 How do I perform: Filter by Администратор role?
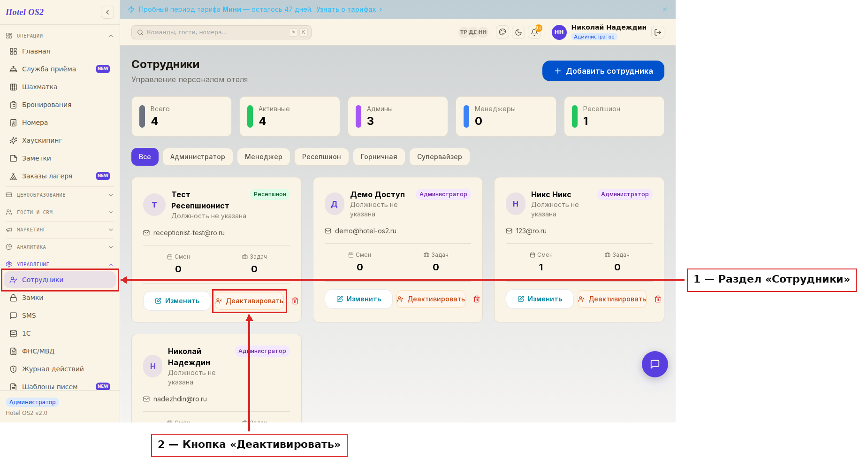pos(198,157)
